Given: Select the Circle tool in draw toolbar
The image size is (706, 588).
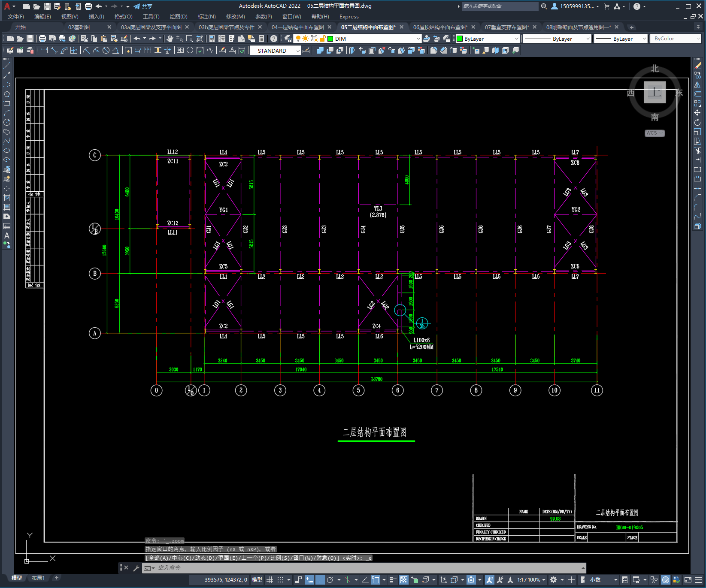Looking at the screenshot, I should coord(7,122).
